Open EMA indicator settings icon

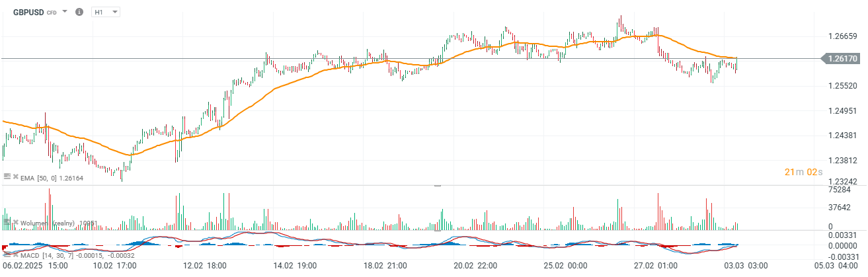tap(7, 177)
